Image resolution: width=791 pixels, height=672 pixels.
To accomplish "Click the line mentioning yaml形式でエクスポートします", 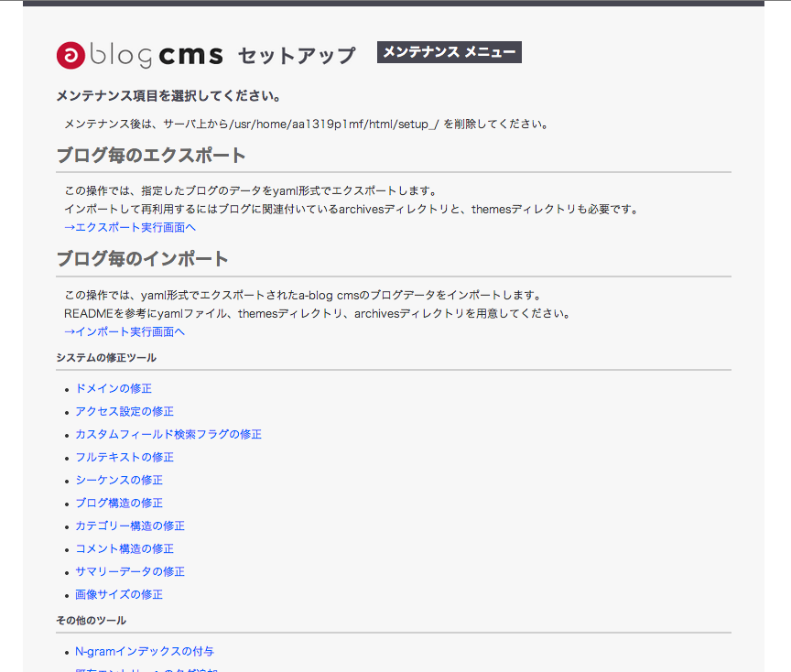I will click(x=251, y=191).
